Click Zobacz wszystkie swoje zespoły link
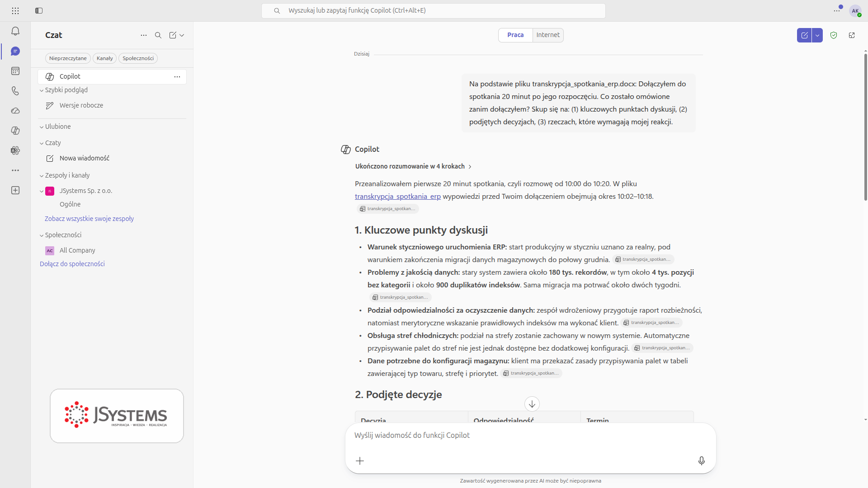 click(89, 219)
